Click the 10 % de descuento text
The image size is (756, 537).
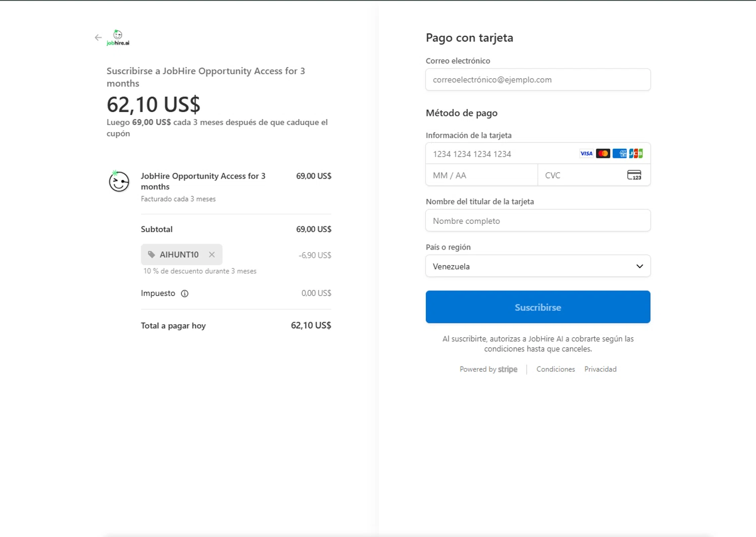click(200, 271)
